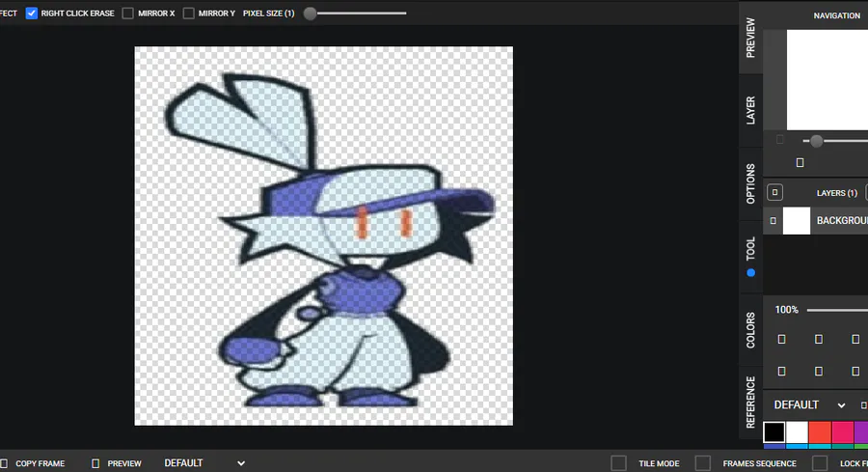Viewport: 868px width, 472px height.
Task: Pick the white color swatch
Action: pos(797,432)
